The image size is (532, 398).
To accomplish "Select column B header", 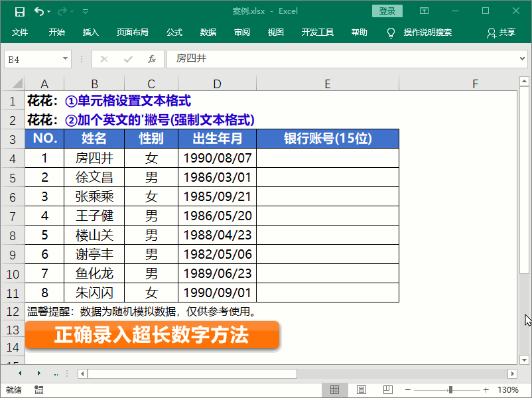I will (x=94, y=84).
